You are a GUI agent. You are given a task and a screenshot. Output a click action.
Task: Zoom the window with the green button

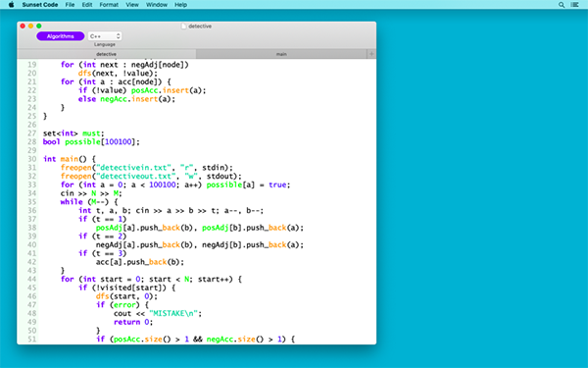[x=39, y=26]
